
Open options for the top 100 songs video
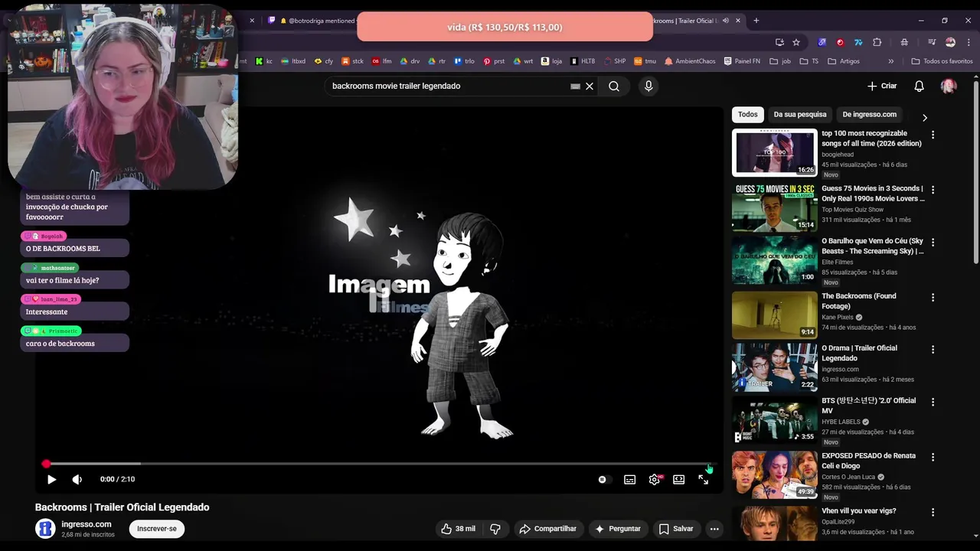pyautogui.click(x=933, y=135)
